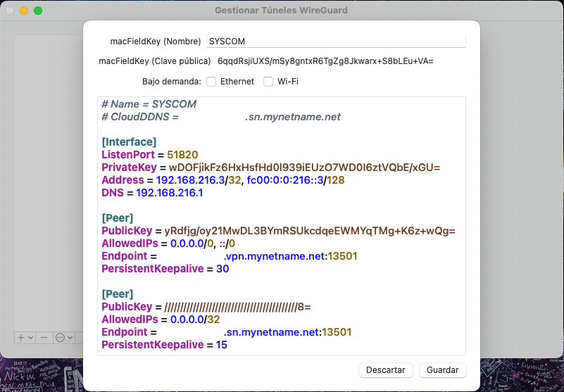Click the green zoom window button
Viewport: 564px width, 392px height.
(38, 11)
